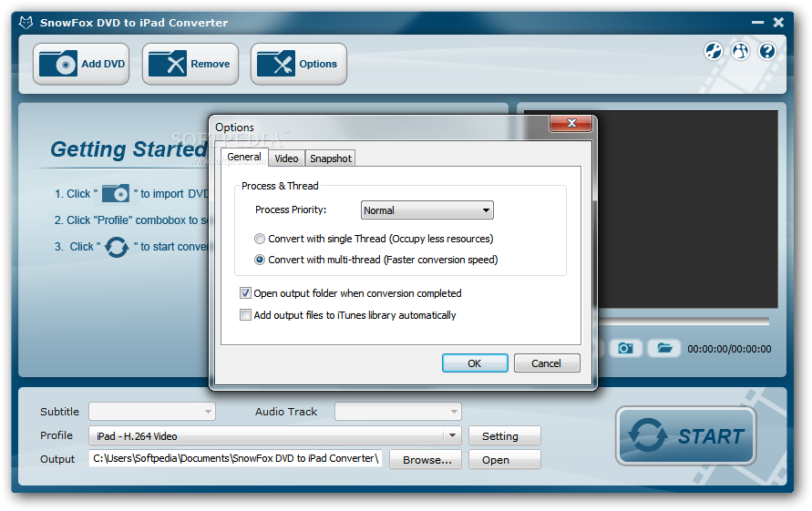Click the dark video preview area
The image size is (812, 511).
coord(688,210)
